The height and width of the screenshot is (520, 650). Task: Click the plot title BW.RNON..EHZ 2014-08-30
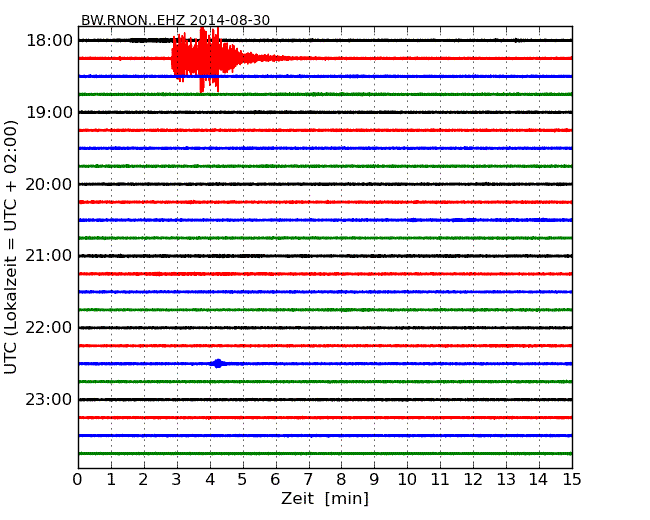(x=175, y=20)
